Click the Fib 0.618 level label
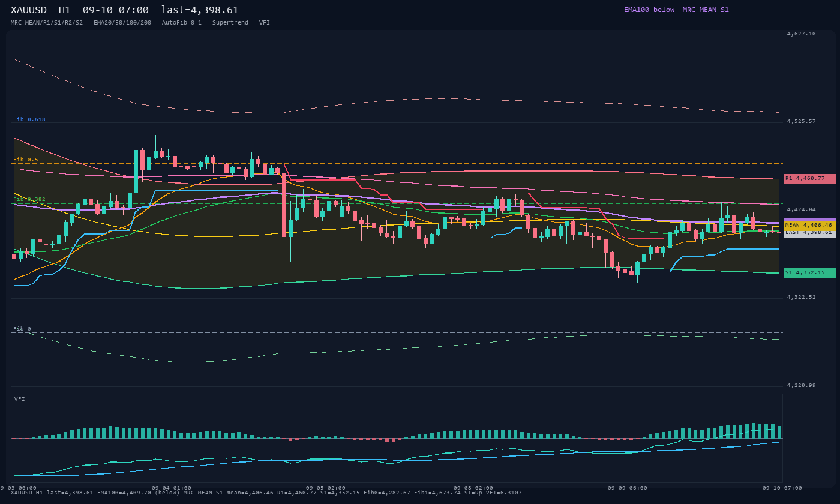Image resolution: width=840 pixels, height=504 pixels. point(29,119)
